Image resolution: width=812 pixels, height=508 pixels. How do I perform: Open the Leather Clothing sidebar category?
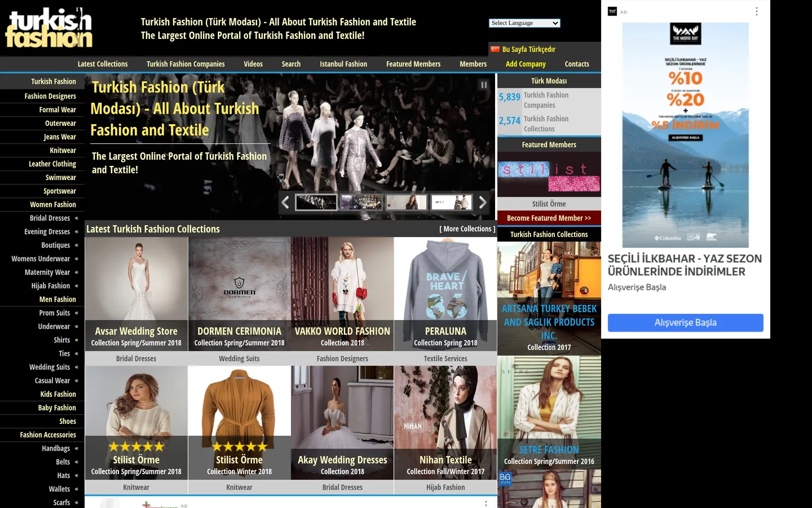[52, 164]
